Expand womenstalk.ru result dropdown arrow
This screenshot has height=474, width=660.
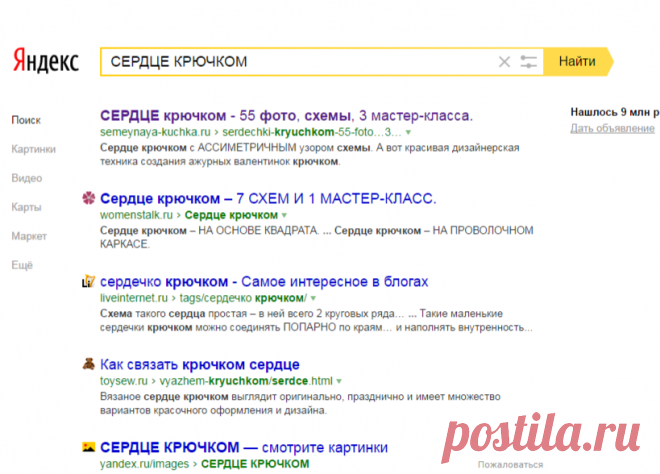coord(284,216)
